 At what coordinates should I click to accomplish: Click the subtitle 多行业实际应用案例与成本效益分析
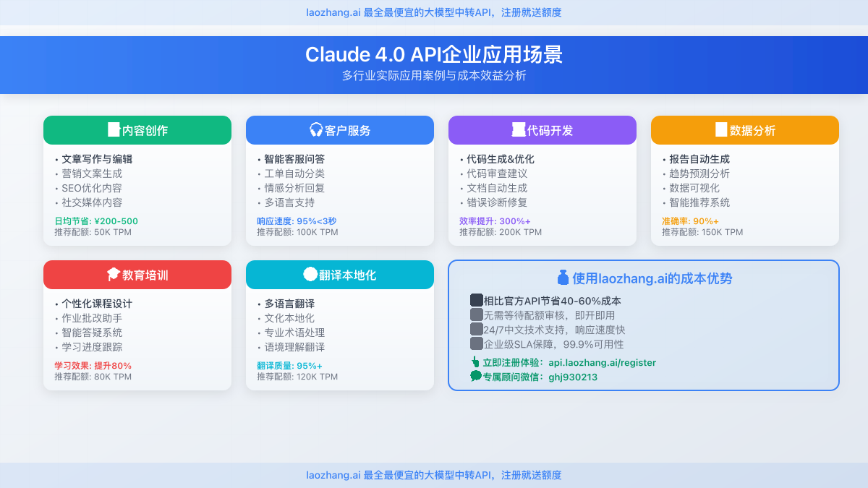[434, 75]
